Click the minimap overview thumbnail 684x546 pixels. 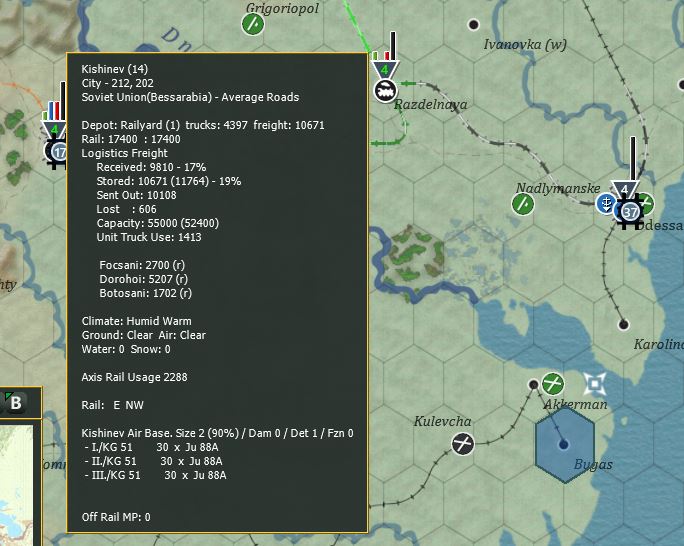click(x=16, y=485)
